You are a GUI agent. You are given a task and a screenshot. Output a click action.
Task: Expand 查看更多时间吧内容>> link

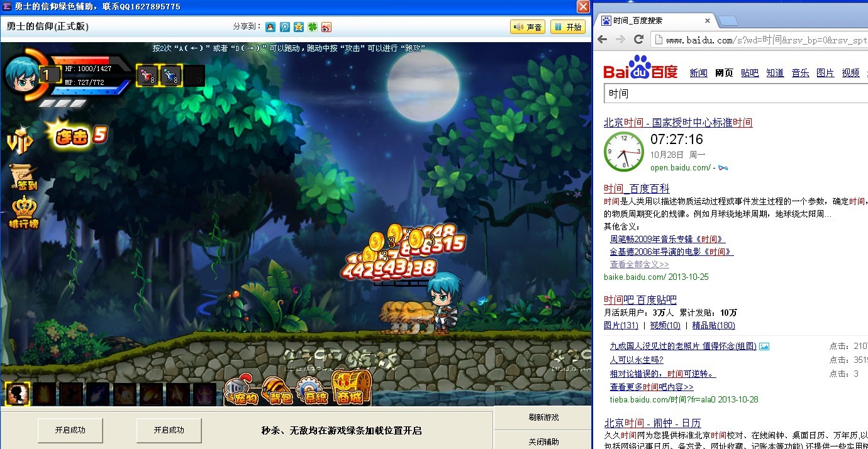click(652, 387)
